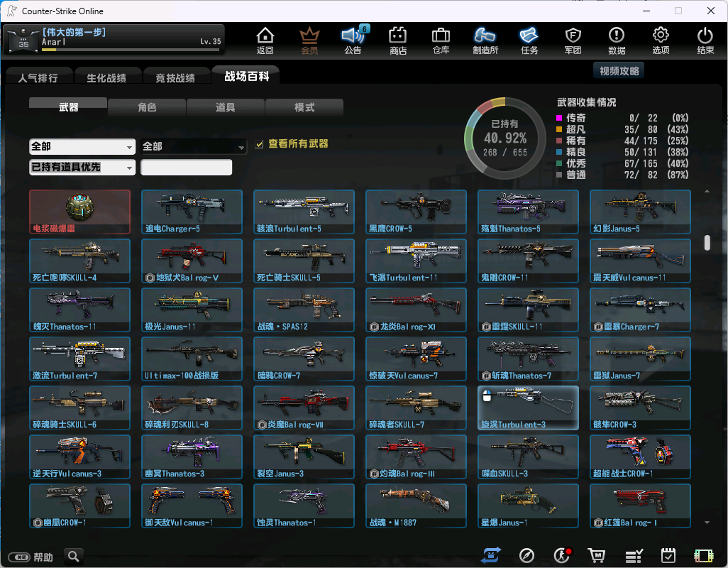Expand the 已持有道具优先 sort dropdown
This screenshot has height=568, width=728.
[82, 167]
